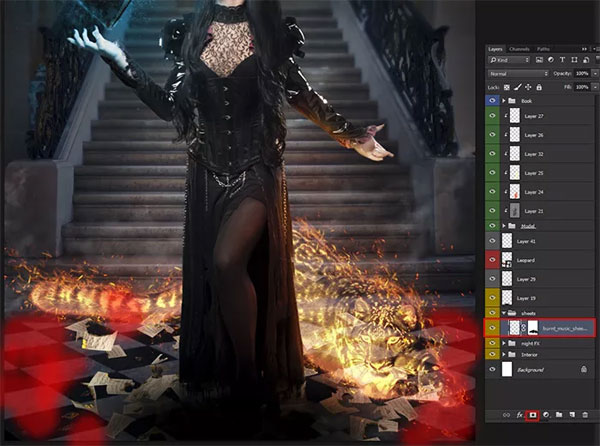Click the mask link icon on burnt_music_sheet layer
This screenshot has height=446, width=600.
coord(523,328)
